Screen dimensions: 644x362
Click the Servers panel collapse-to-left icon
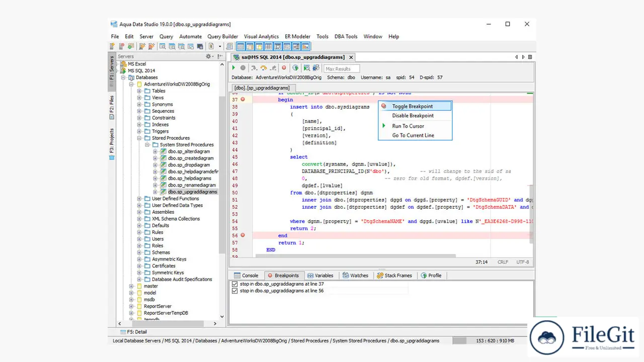pos(220,56)
